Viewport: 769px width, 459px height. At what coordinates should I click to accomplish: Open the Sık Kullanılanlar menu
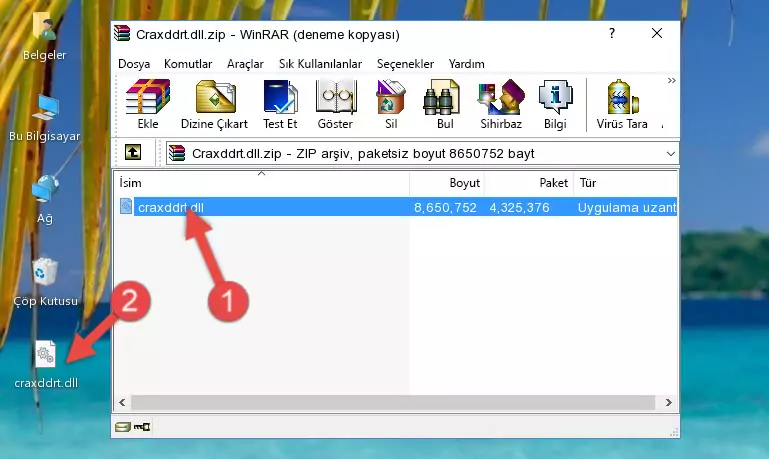point(320,64)
